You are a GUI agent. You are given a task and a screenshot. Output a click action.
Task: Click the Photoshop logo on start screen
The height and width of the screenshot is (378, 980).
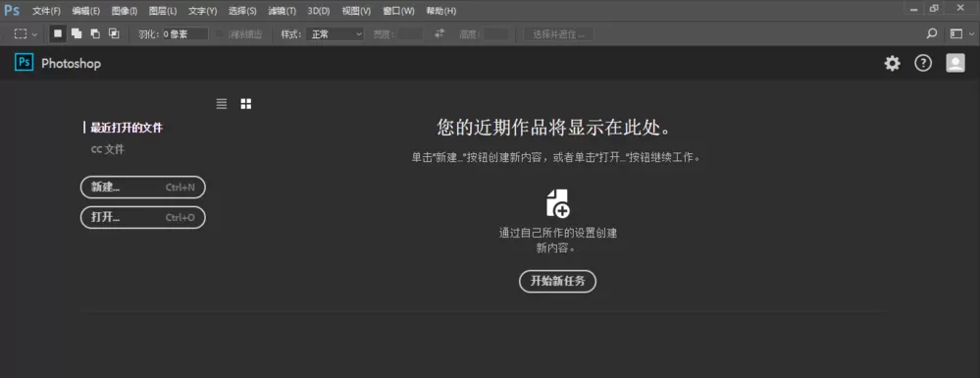24,63
